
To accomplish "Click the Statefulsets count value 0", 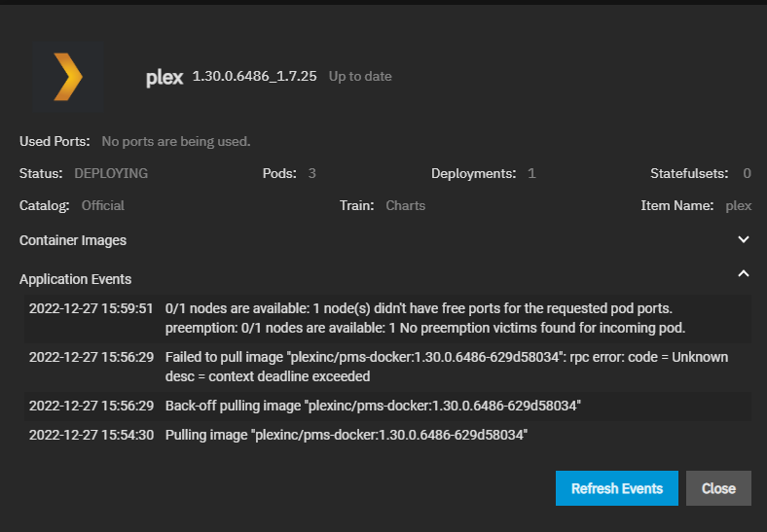I will [747, 173].
